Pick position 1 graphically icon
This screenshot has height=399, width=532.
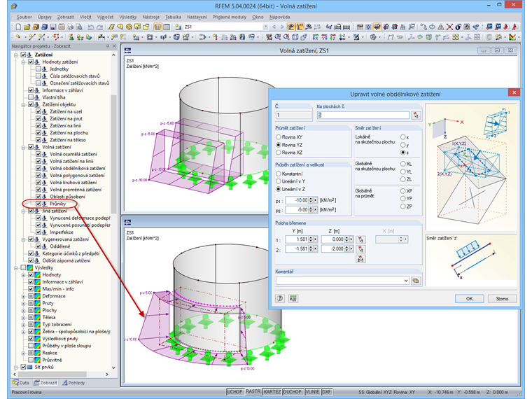360,239
